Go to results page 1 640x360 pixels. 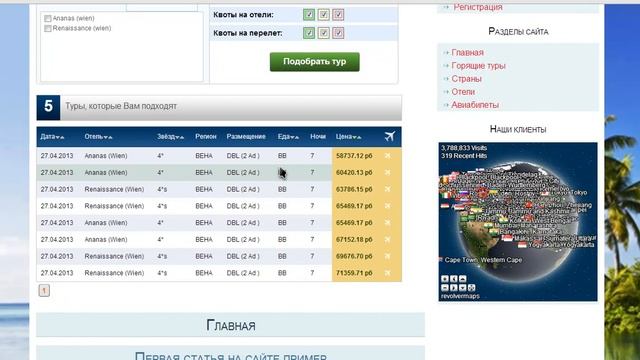pos(44,291)
